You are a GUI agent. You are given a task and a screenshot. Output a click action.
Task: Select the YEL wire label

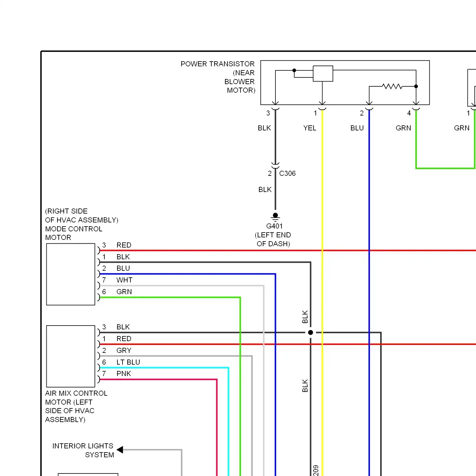coord(310,128)
